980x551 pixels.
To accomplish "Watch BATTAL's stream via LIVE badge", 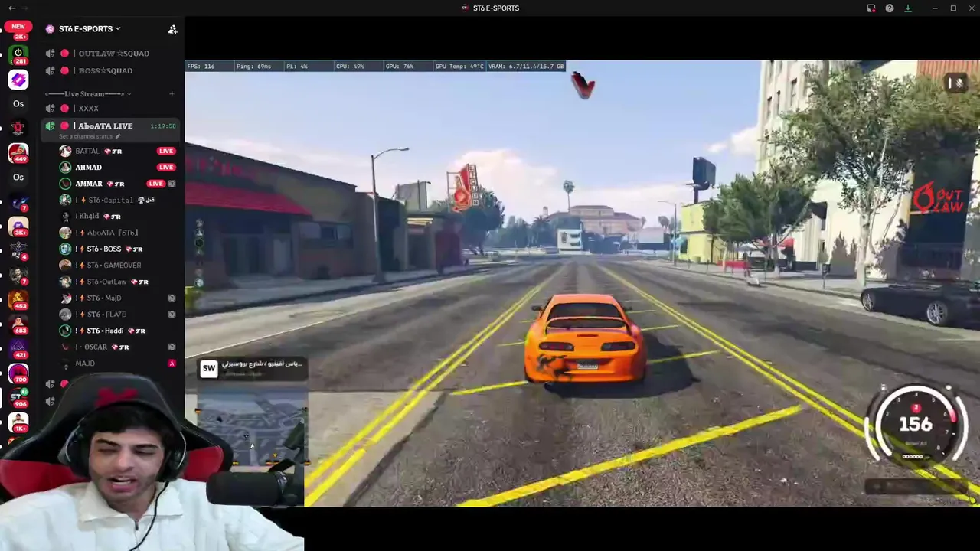I will click(x=165, y=151).
